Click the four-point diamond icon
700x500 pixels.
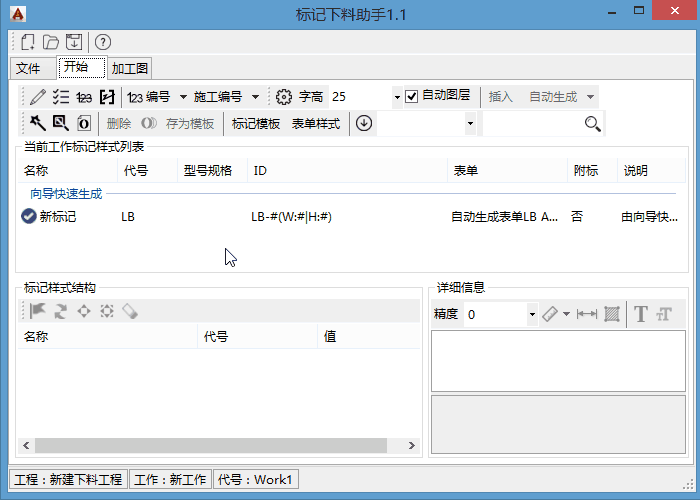pyautogui.click(x=84, y=311)
